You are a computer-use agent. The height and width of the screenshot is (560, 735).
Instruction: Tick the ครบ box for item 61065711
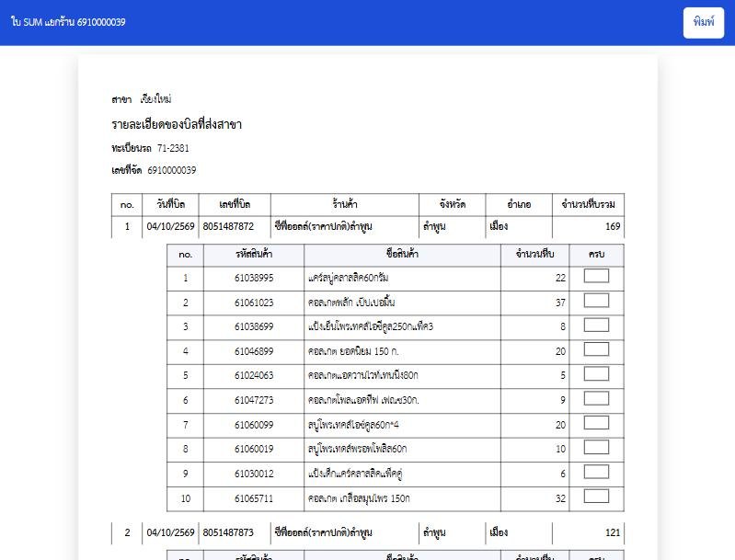[596, 497]
